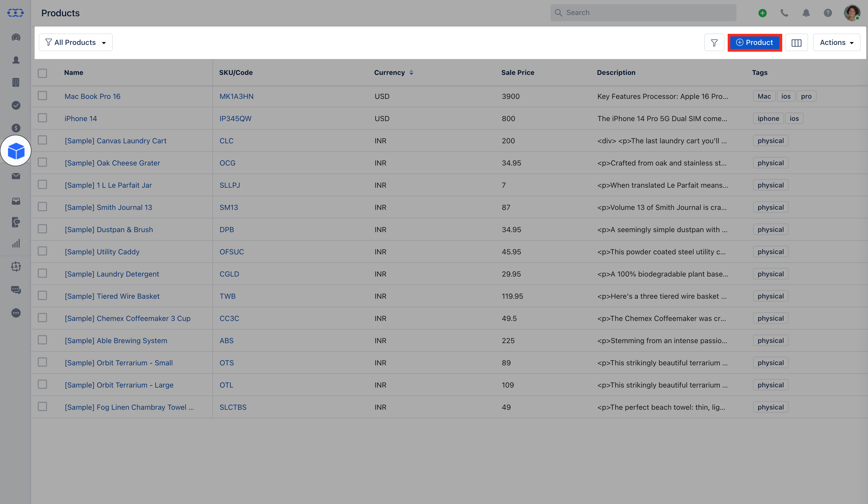Screen dimensions: 868x504
Task: Open the automation gear icon in sidebar
Action: click(16, 266)
